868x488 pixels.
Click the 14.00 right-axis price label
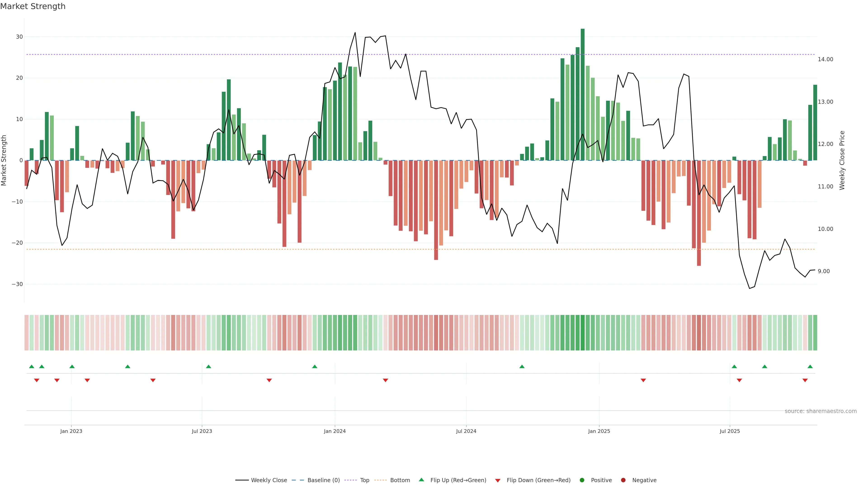825,59
